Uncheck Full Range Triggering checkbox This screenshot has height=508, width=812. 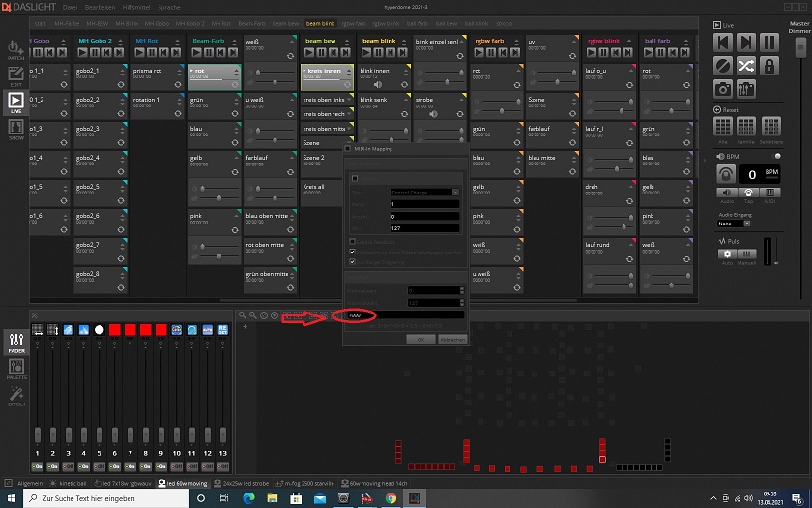coord(352,262)
